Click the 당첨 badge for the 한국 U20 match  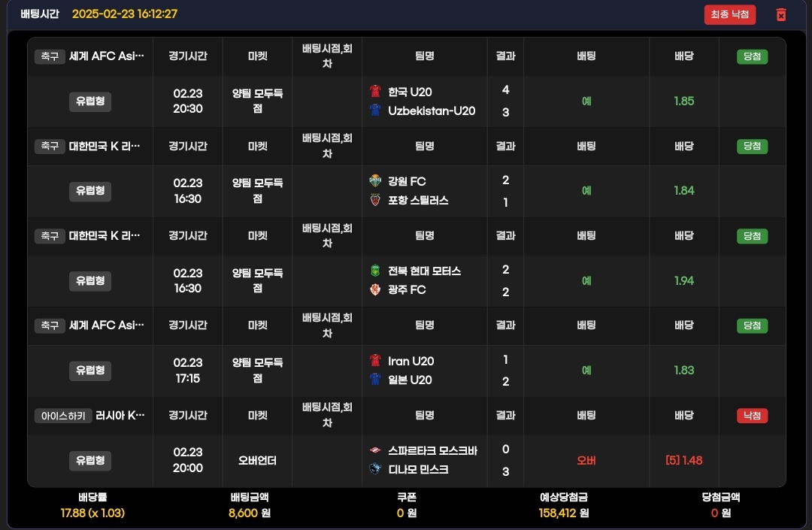tap(752, 56)
